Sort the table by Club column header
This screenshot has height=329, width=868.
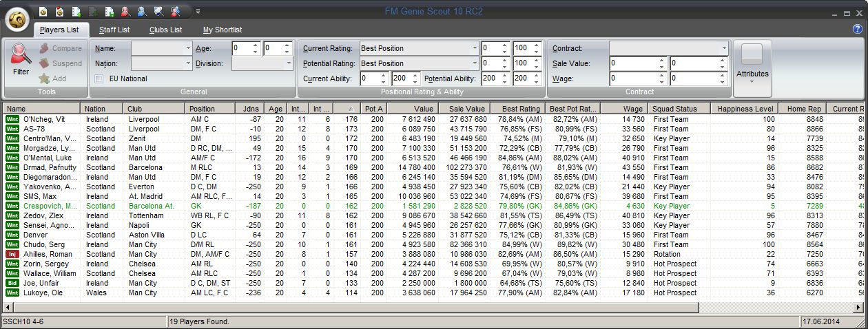[x=154, y=109]
